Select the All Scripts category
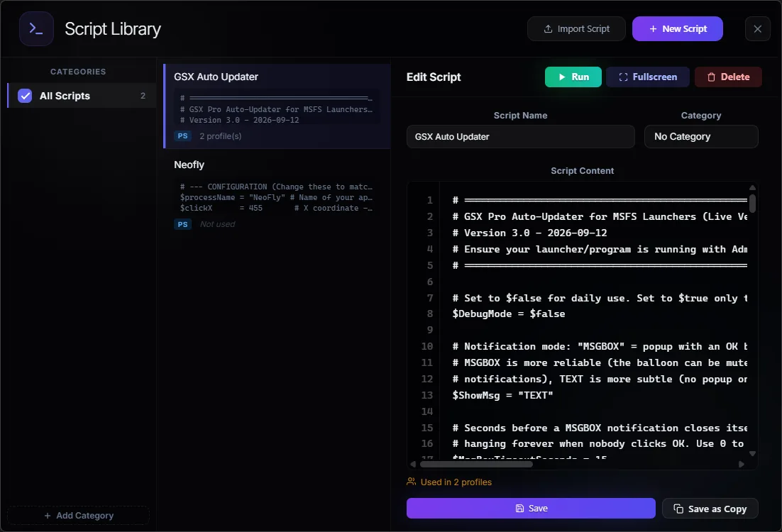Viewport: 782px width, 532px height. tap(82, 96)
